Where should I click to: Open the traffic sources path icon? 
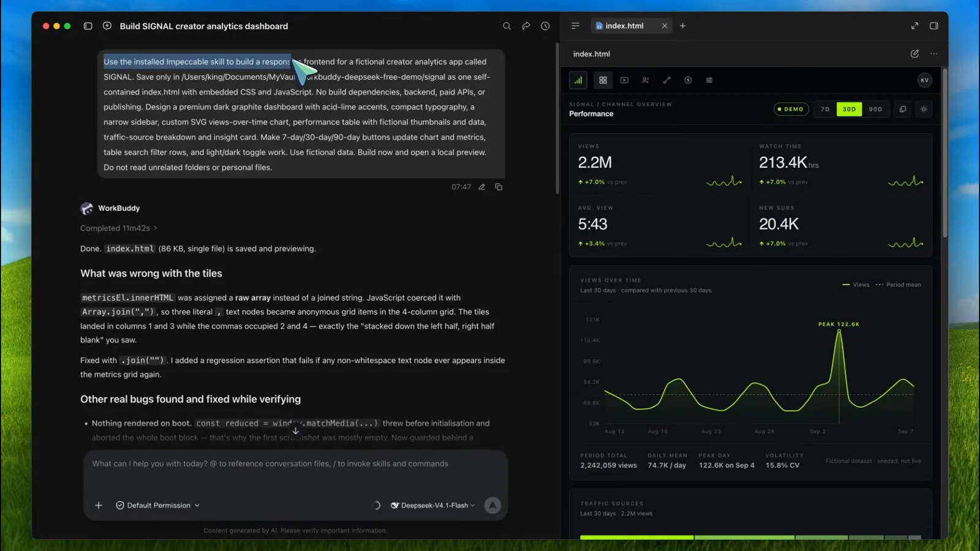(x=667, y=80)
